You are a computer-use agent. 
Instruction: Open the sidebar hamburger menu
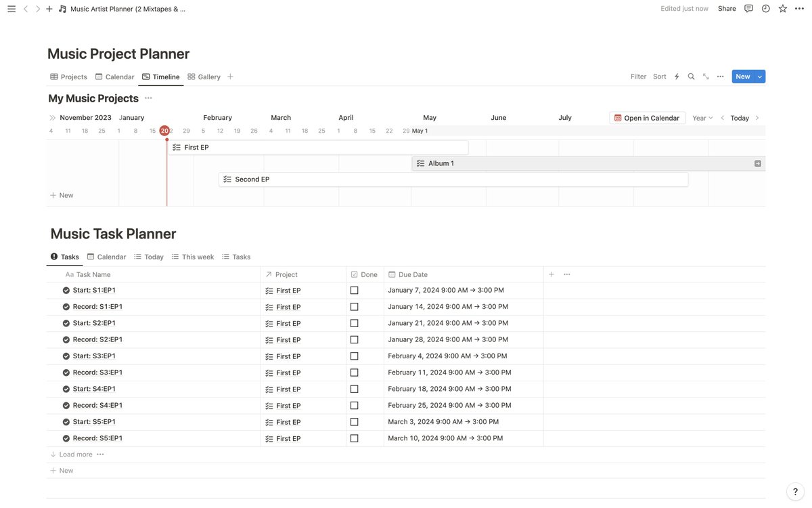click(x=11, y=9)
